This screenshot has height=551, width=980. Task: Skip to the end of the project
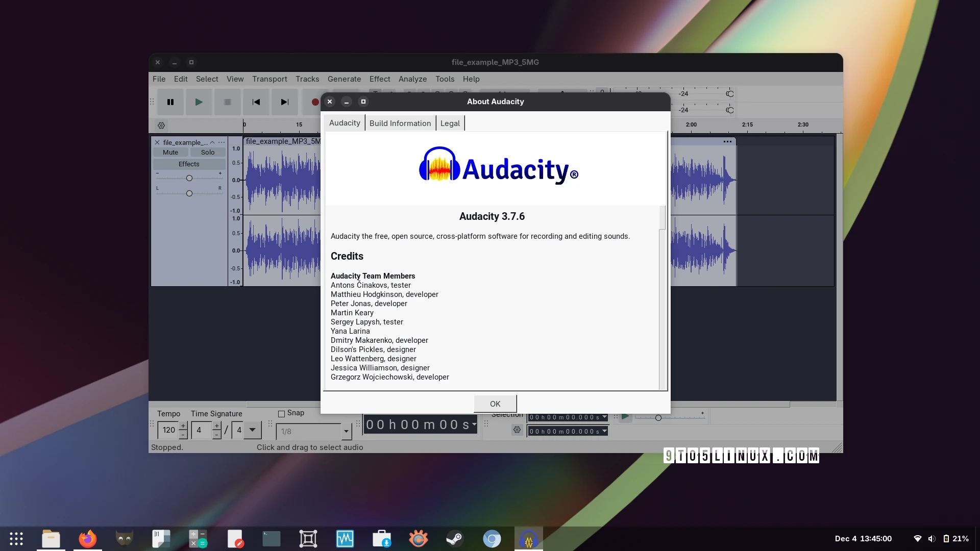point(284,102)
